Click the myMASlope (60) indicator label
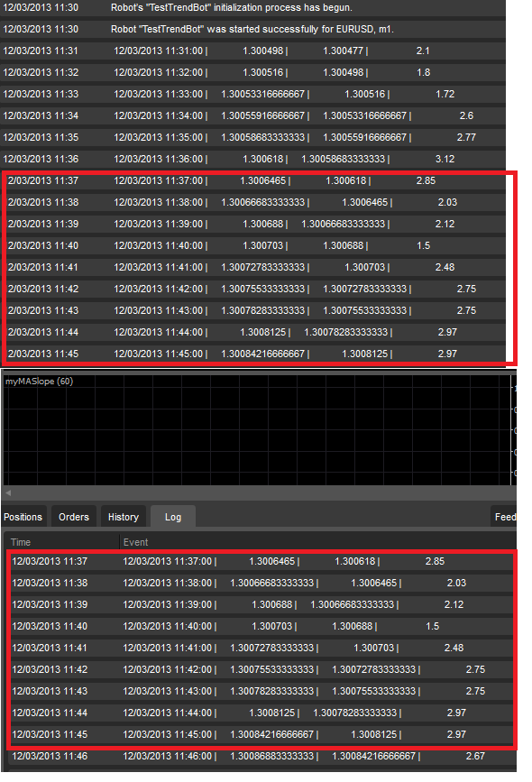Screen dimensions: 532x782 (40, 381)
